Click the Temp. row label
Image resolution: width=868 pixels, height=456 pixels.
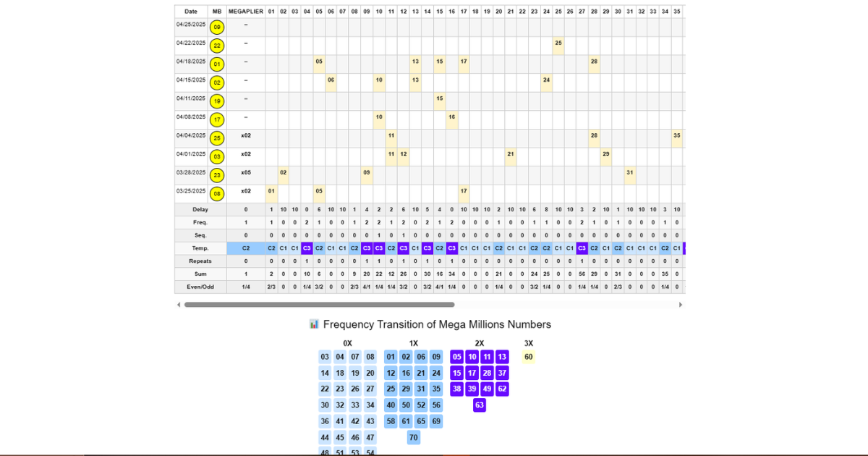click(x=200, y=248)
